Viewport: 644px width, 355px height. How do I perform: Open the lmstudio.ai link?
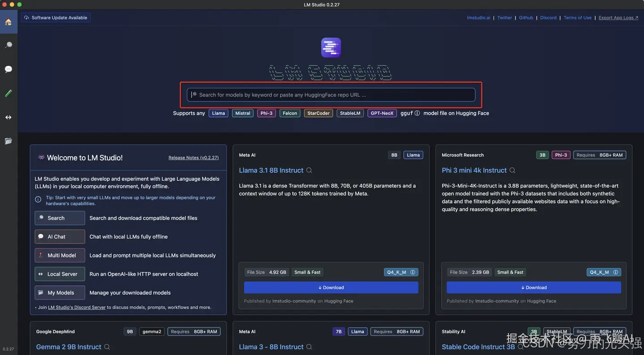tap(479, 18)
